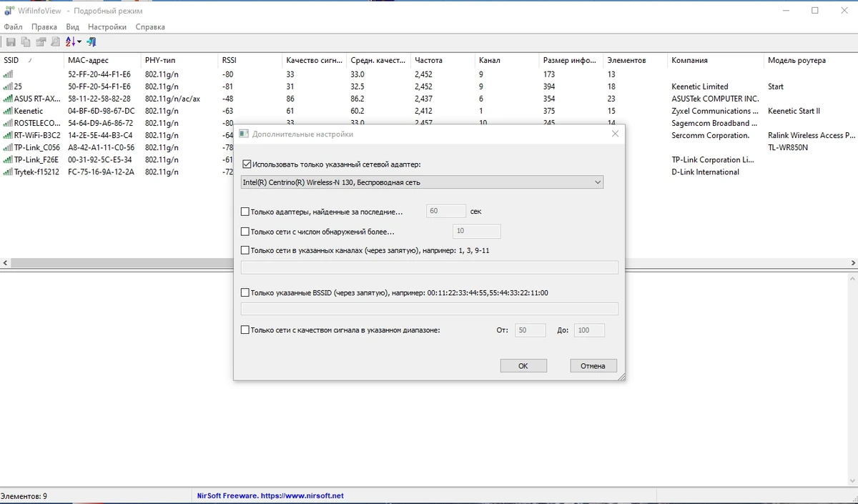The width and height of the screenshot is (858, 504).
Task: Click the signal icon next to ROSTELECO network
Action: pyautogui.click(x=8, y=123)
